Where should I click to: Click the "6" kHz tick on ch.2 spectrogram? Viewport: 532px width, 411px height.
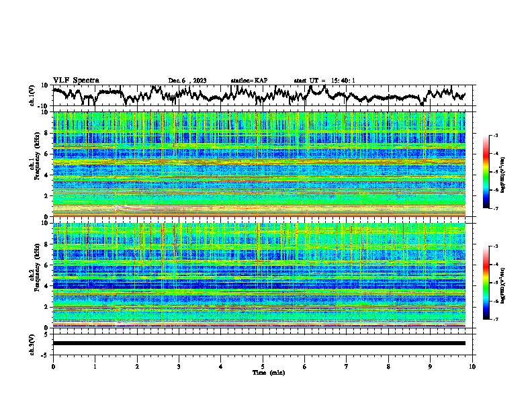pos(47,265)
